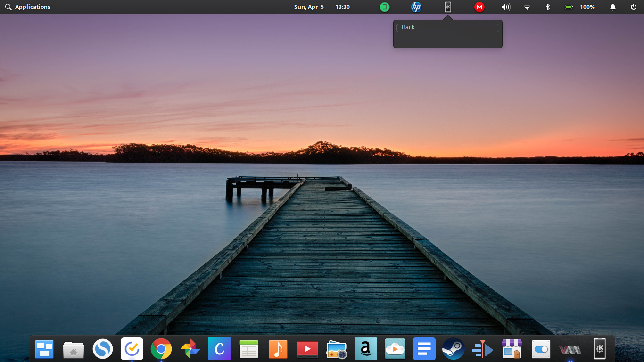644x362 pixels.
Task: Expand the Wi-Fi network indicator
Action: pos(527,7)
